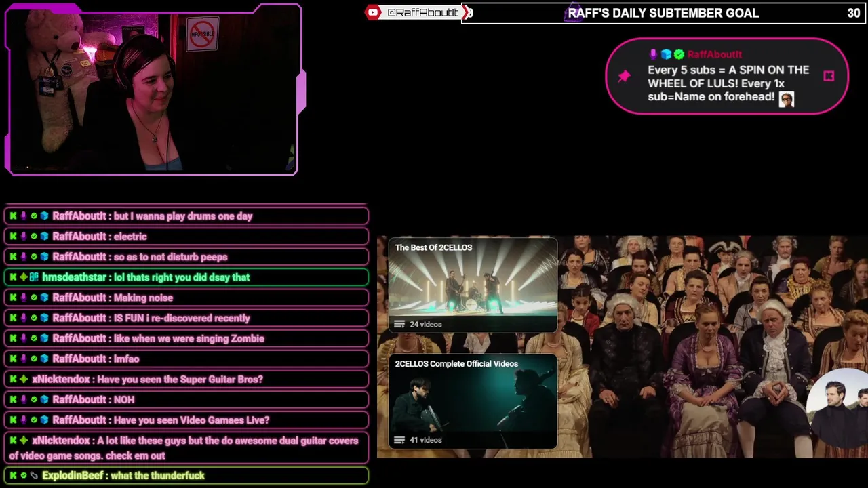Click RaffAboutIt name in pinned message
This screenshot has width=868, height=488.
tap(715, 54)
